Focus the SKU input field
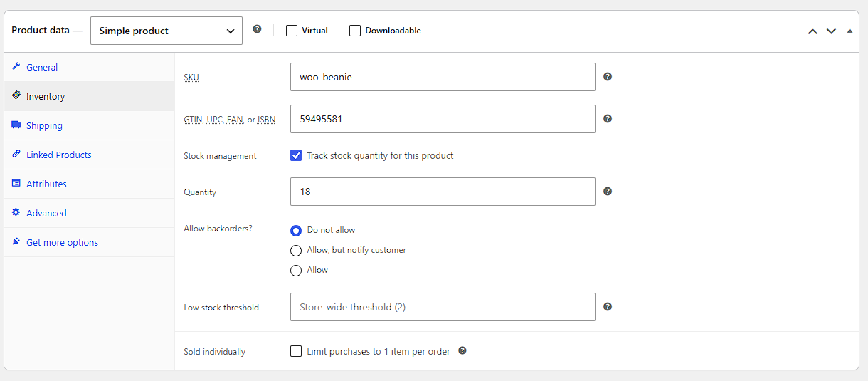The height and width of the screenshot is (381, 868). (x=443, y=77)
